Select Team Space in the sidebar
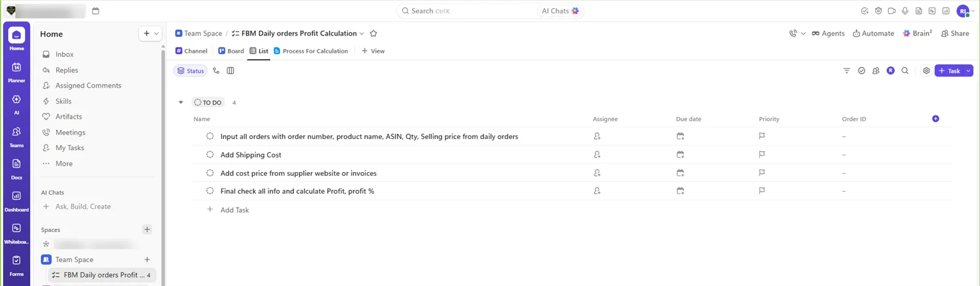980x286 pixels. coord(74,260)
